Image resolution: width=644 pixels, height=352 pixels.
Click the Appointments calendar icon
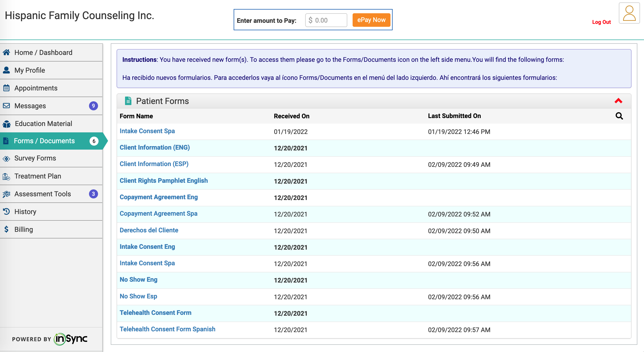(x=6, y=88)
